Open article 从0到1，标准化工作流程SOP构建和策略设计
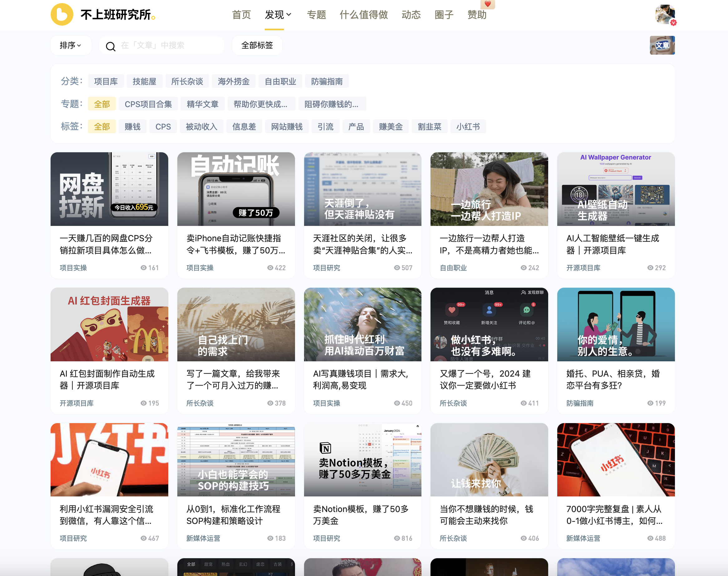 click(234, 515)
